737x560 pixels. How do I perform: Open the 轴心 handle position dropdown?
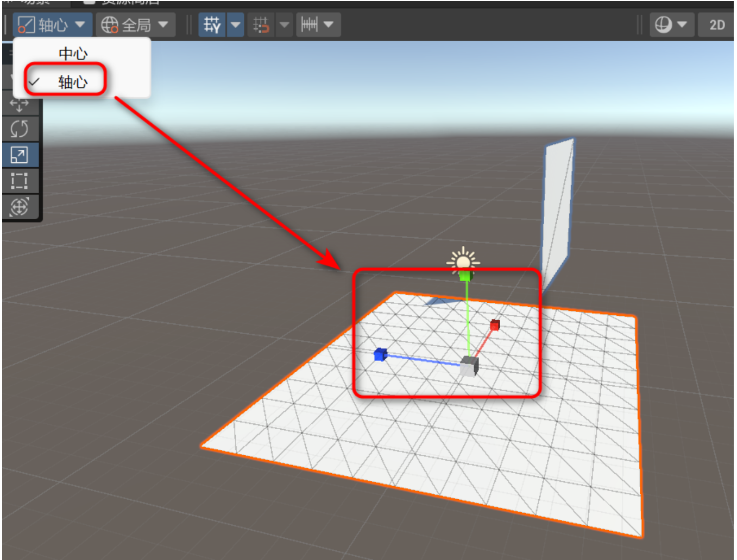[52, 25]
